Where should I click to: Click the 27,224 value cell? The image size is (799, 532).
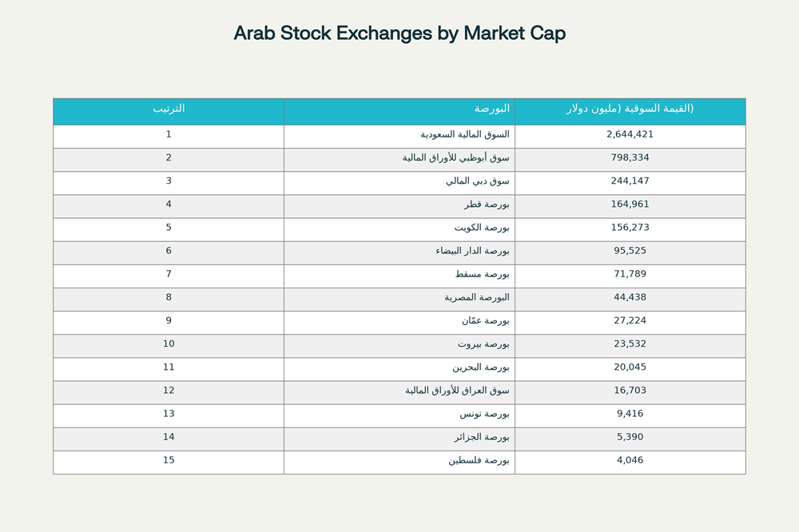click(x=630, y=320)
